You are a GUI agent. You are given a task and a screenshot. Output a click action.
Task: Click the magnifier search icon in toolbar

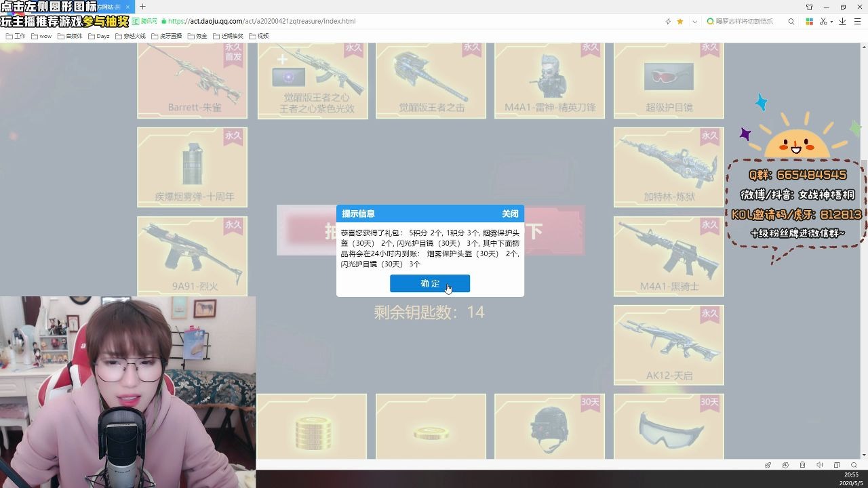click(x=791, y=22)
